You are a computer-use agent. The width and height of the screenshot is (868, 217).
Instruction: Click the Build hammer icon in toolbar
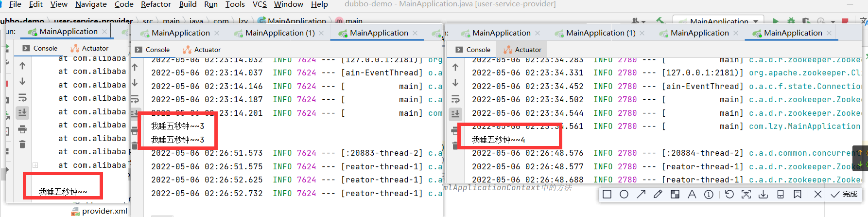(x=660, y=21)
